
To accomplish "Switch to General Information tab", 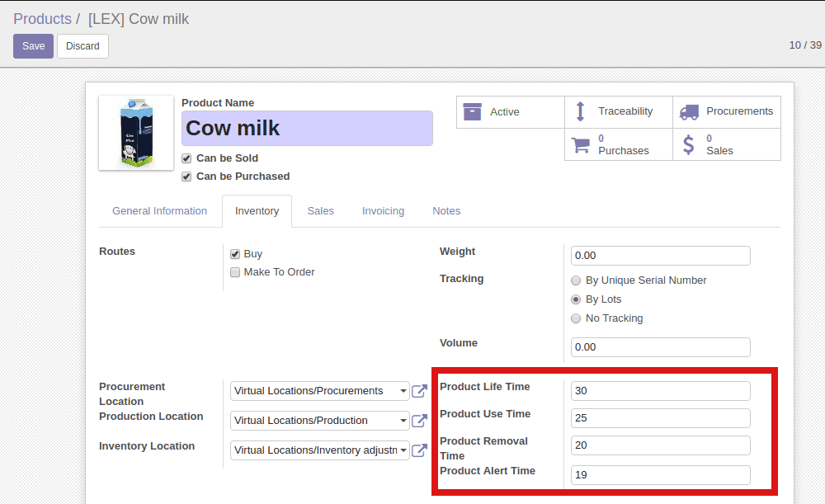I will point(159,211).
